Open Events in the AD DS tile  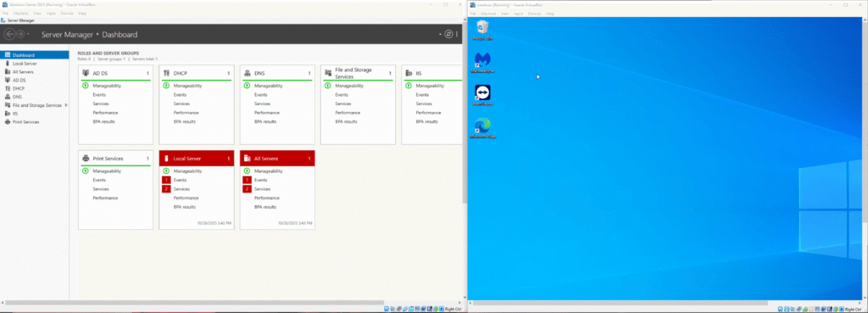click(99, 95)
